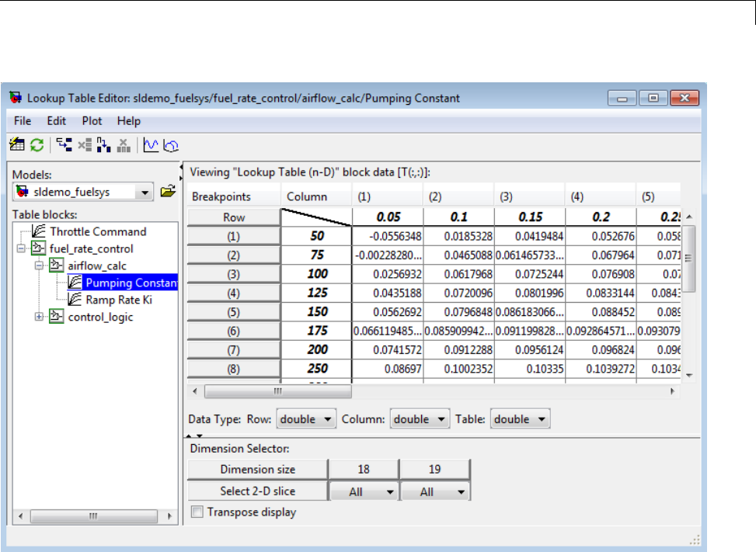The width and height of the screenshot is (756, 552).
Task: Click the Dimension size button
Action: pyautogui.click(x=257, y=470)
